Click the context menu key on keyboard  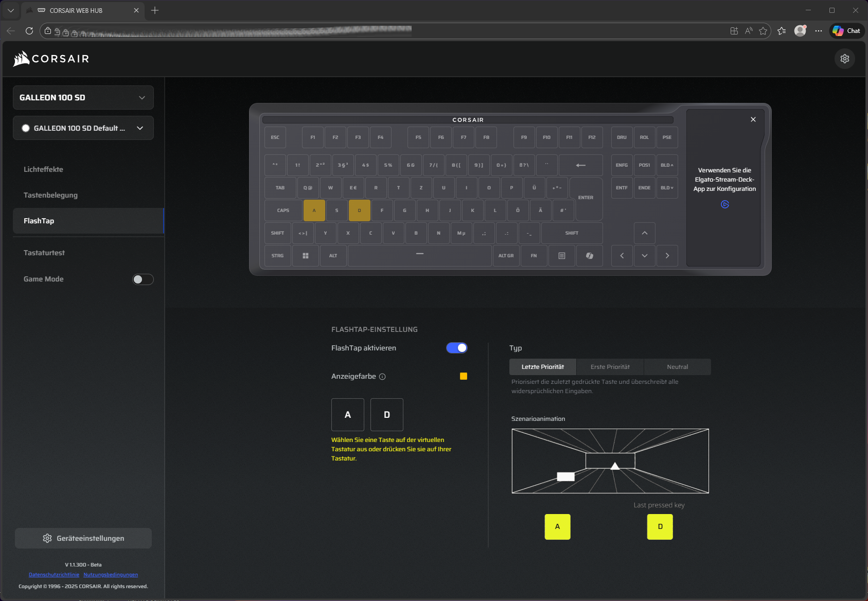(x=561, y=256)
